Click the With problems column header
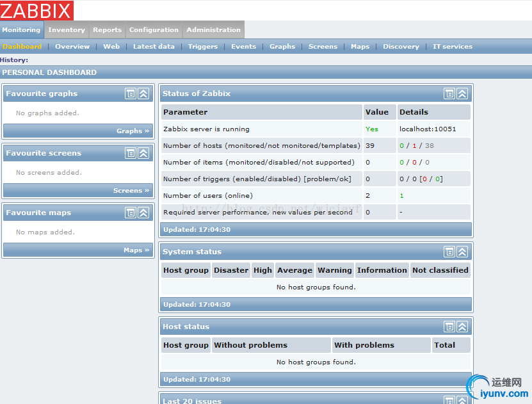This screenshot has height=404, width=532. pos(382,345)
